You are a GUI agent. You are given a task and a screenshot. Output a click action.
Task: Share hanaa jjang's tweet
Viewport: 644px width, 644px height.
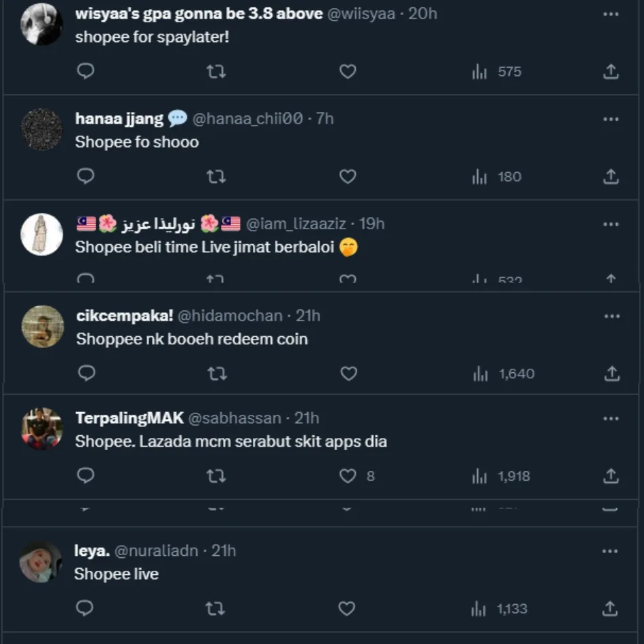point(611,177)
